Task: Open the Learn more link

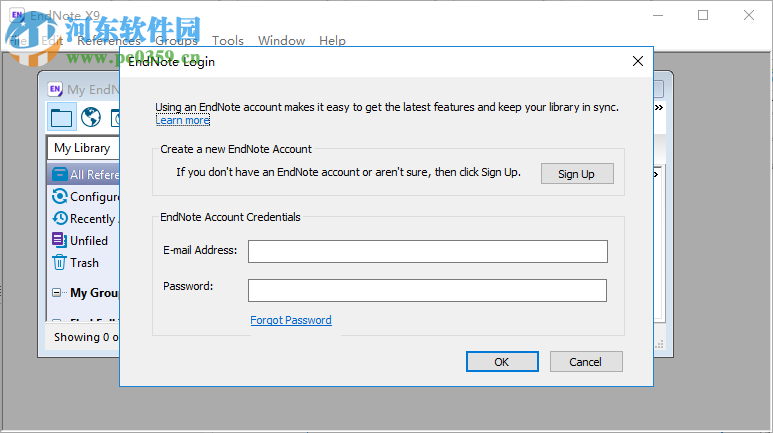Action: [182, 121]
